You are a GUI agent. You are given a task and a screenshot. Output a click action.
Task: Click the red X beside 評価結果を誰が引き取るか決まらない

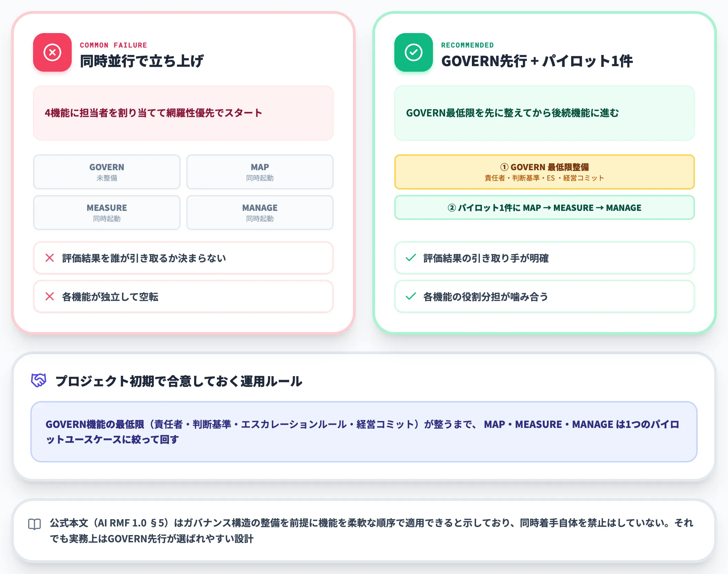pyautogui.click(x=50, y=258)
